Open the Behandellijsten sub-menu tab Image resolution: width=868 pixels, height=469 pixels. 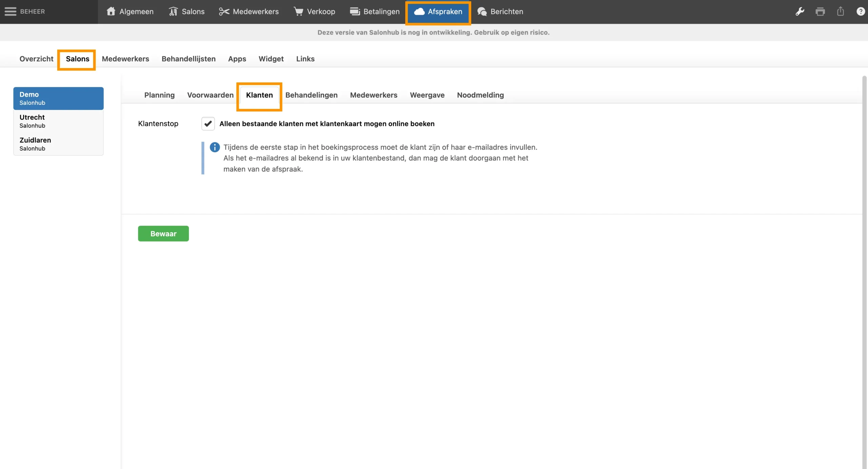coord(189,59)
